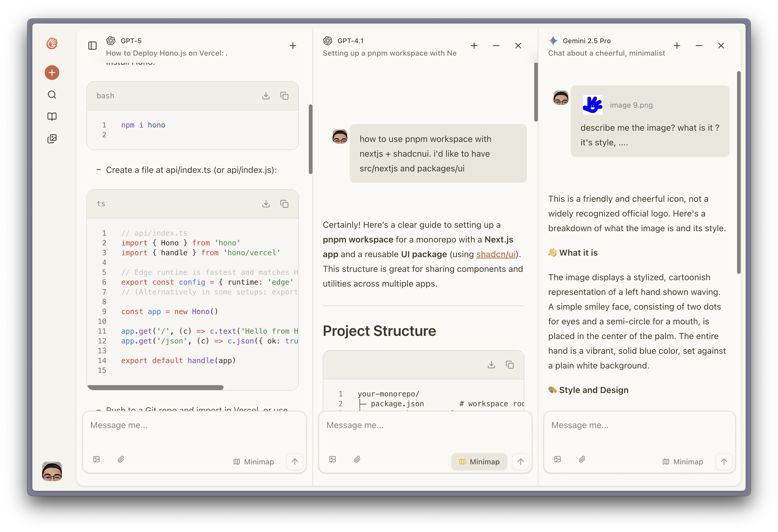Attach an image in the Gemini message box
Image resolution: width=778 pixels, height=532 pixels.
coord(558,459)
